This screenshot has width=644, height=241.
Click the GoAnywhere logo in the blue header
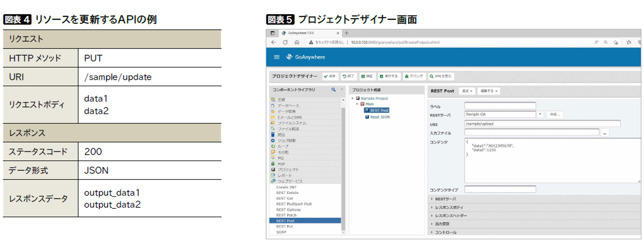tap(305, 57)
